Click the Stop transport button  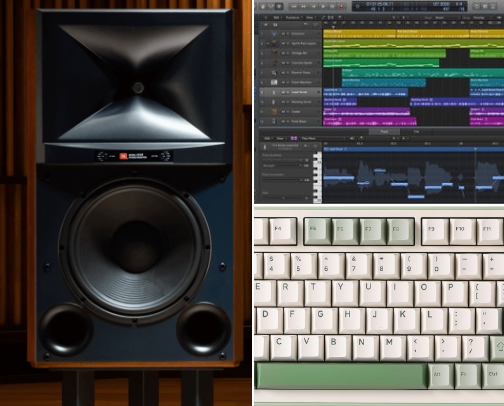[332, 6]
